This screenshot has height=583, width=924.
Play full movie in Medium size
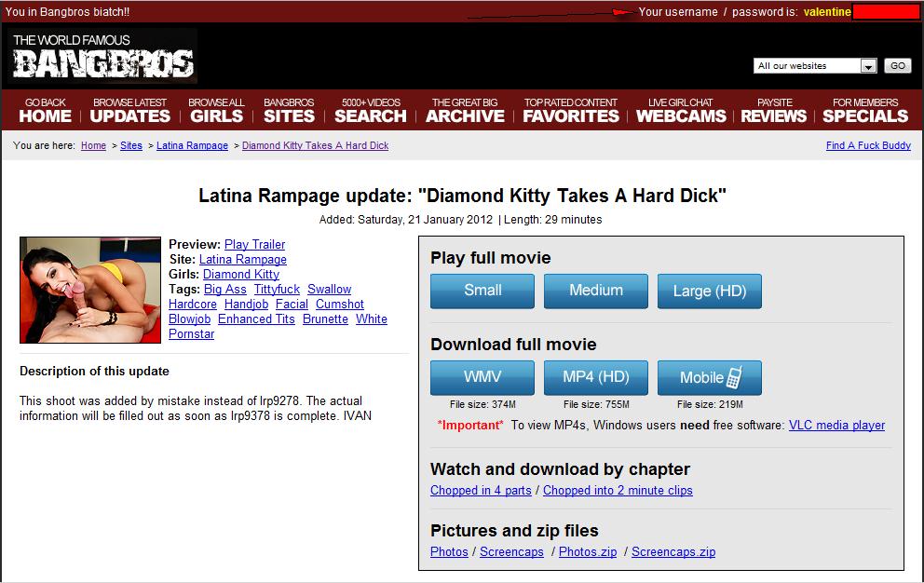click(596, 291)
